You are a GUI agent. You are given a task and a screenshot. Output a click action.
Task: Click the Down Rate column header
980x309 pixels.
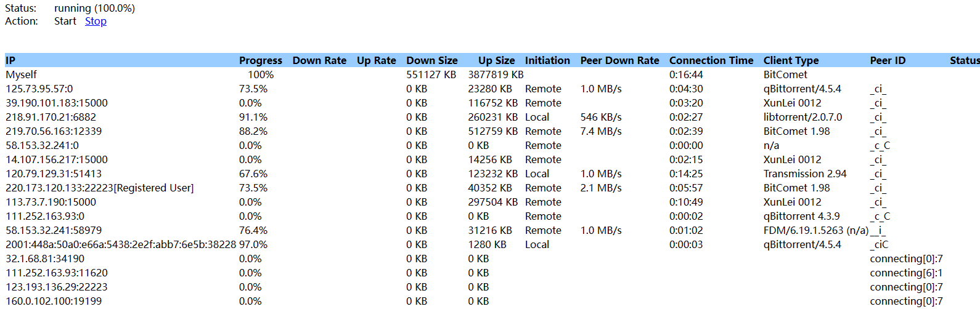click(319, 60)
